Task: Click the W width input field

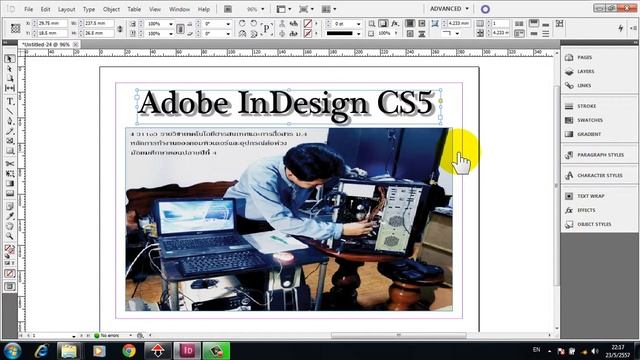Action: click(x=99, y=24)
